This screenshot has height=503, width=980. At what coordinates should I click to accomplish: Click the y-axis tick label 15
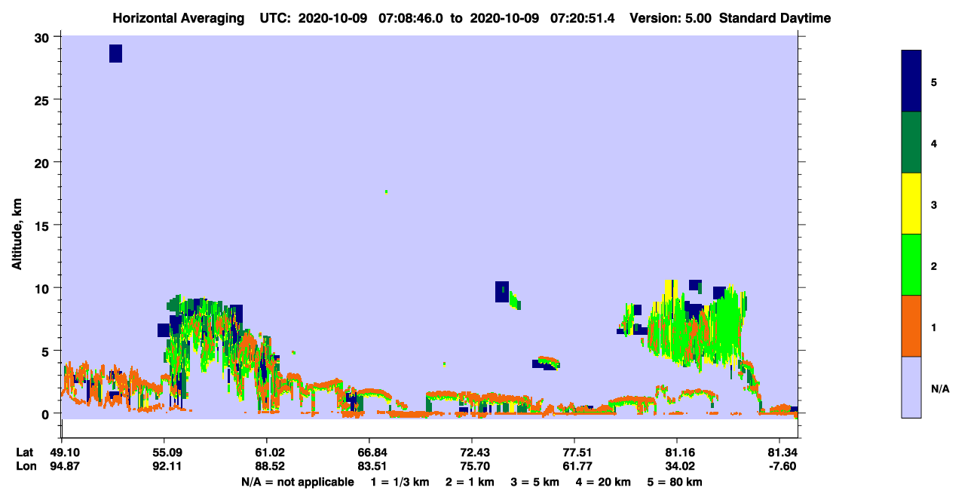click(x=43, y=225)
